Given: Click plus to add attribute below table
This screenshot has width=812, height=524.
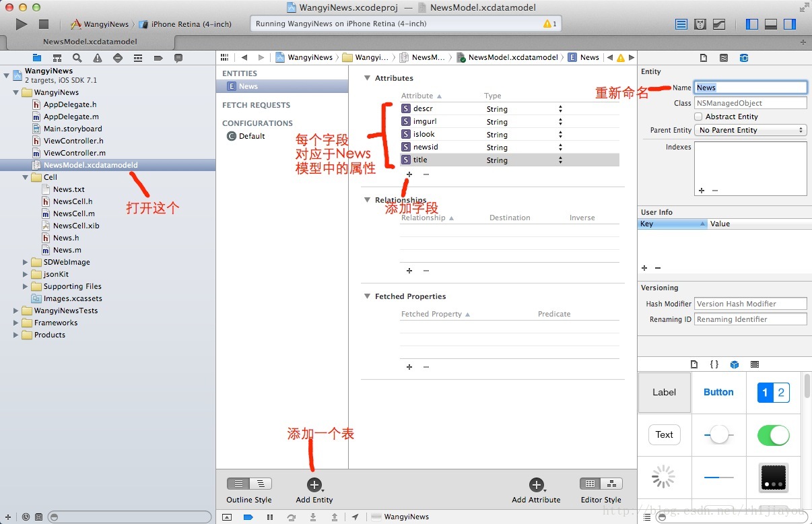Looking at the screenshot, I should (x=409, y=174).
